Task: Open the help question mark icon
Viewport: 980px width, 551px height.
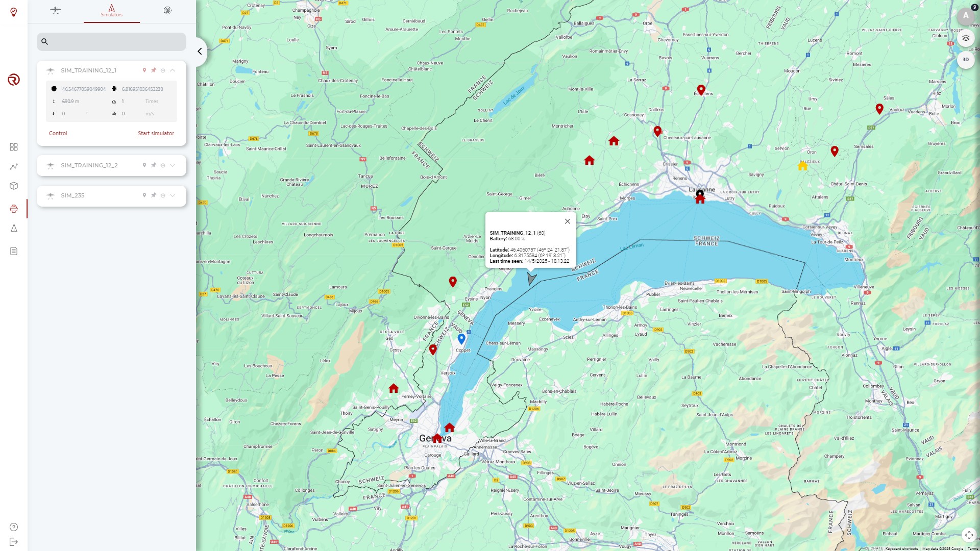Action: pos(14,527)
